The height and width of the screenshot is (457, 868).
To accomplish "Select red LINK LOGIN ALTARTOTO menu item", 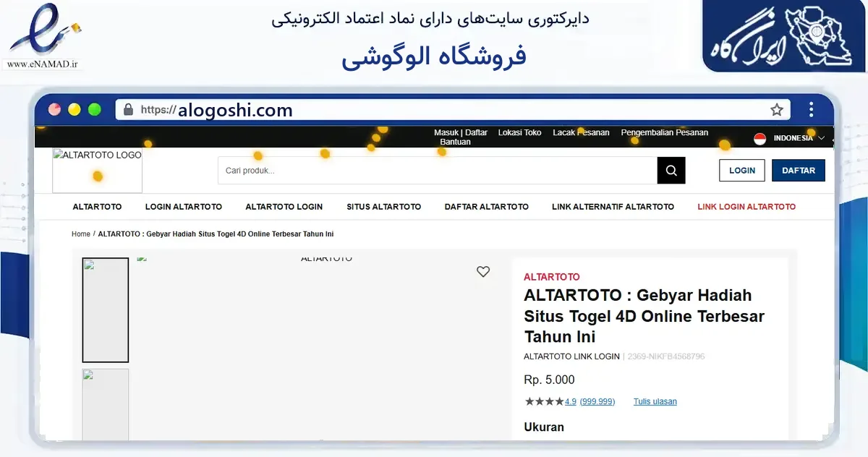I will 746,207.
